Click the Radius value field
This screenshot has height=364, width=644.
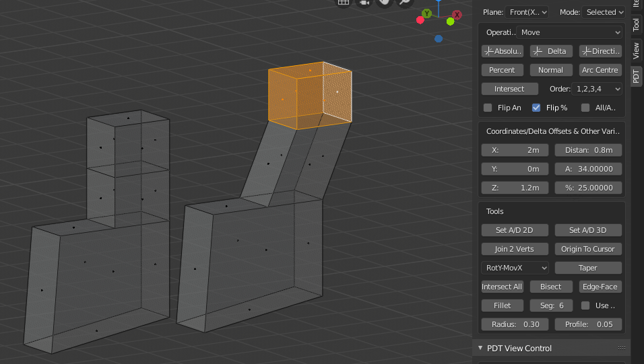click(515, 324)
